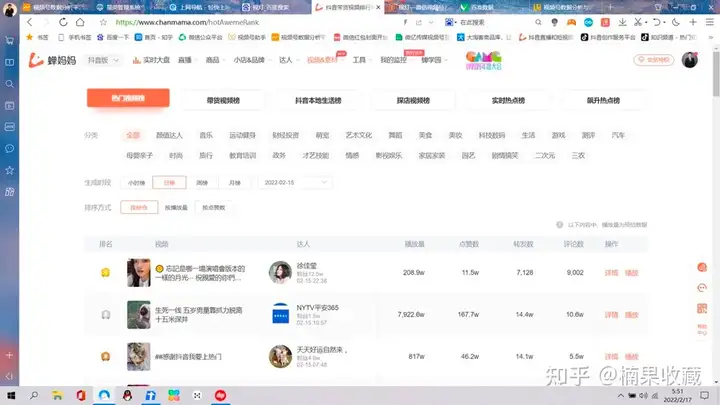Click the user avatar at top right
This screenshot has width=720, height=405.
pyautogui.click(x=690, y=60)
